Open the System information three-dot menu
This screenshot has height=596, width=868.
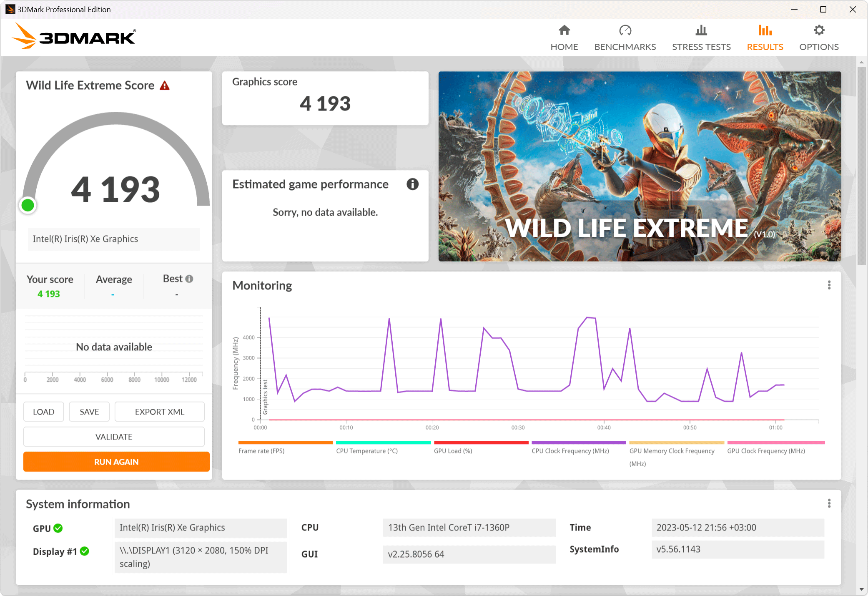829,504
